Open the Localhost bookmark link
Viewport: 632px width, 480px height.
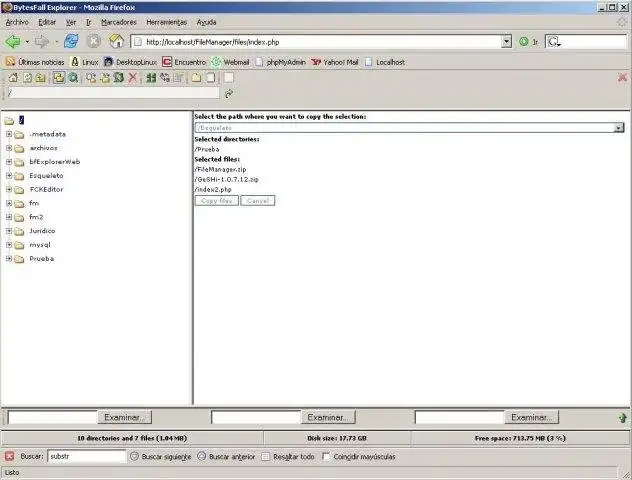click(385, 62)
